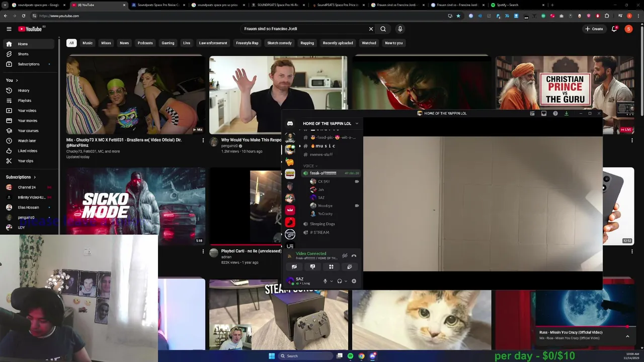Screen dimensions: 644x362
Task: Click Discord download update icon
Action: [567, 114]
